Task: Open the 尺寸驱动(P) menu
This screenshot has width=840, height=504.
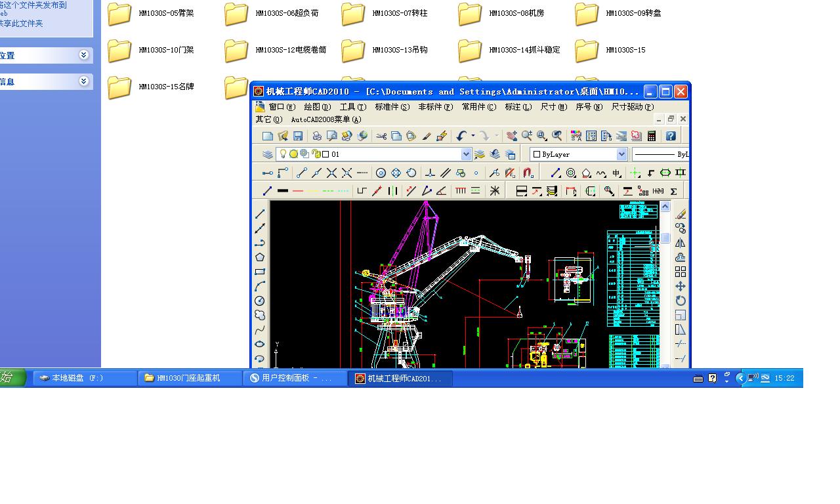Action: 633,106
